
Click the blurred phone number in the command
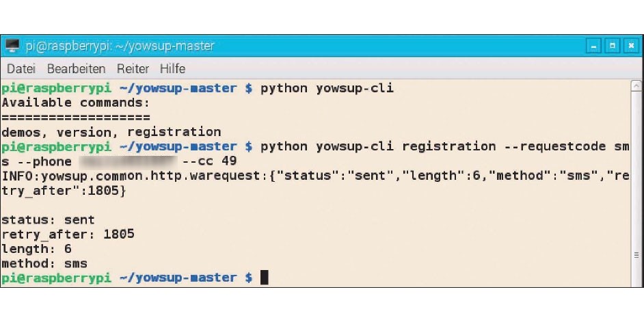click(x=128, y=161)
